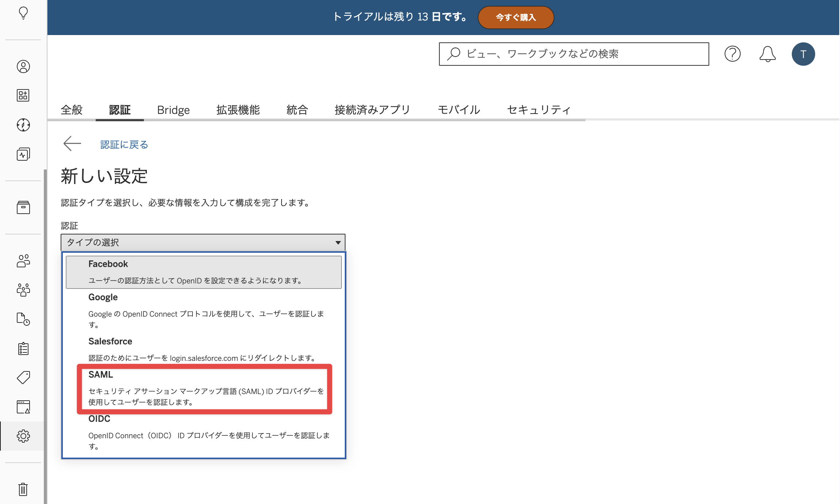Click the lightbulb recommendations icon

23,14
